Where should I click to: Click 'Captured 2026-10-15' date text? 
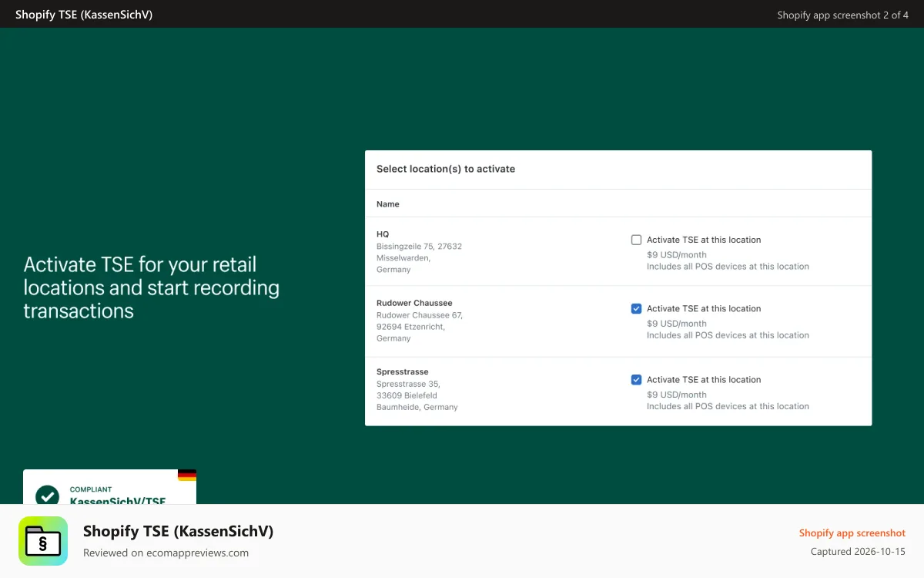pos(858,552)
